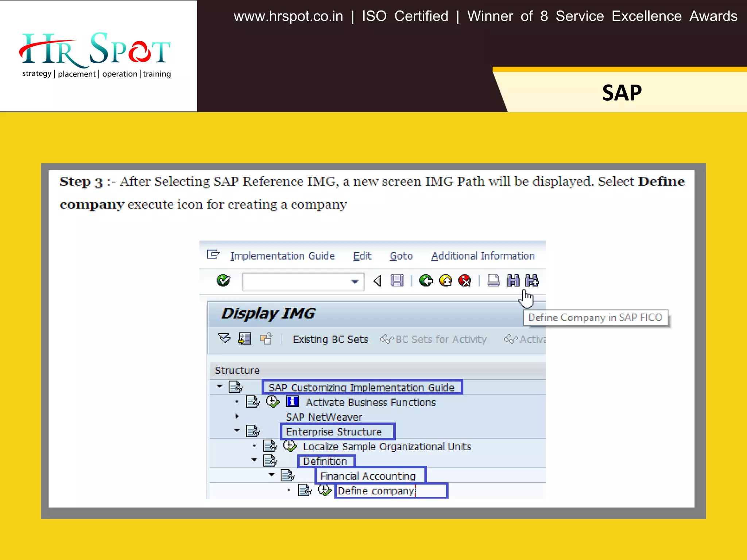Click the yellow Exit icon
Viewport: 747px width, 560px height.
[x=445, y=280]
